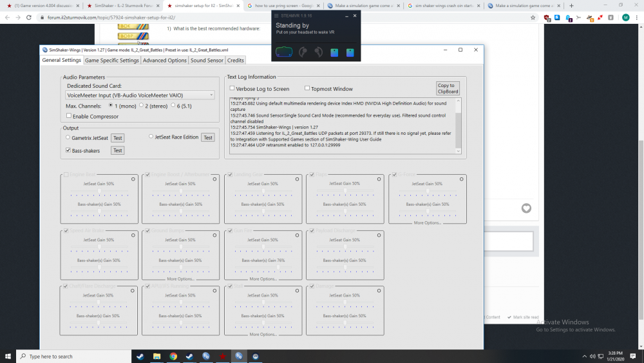The image size is (644, 363).
Task: Open the IL-2 red star taskbar icon
Action: coord(223,357)
